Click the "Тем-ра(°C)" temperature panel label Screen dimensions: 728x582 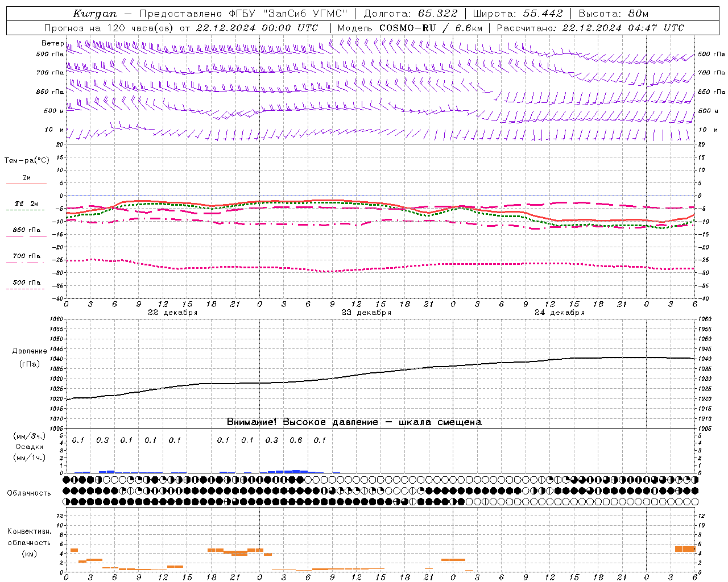click(x=27, y=161)
